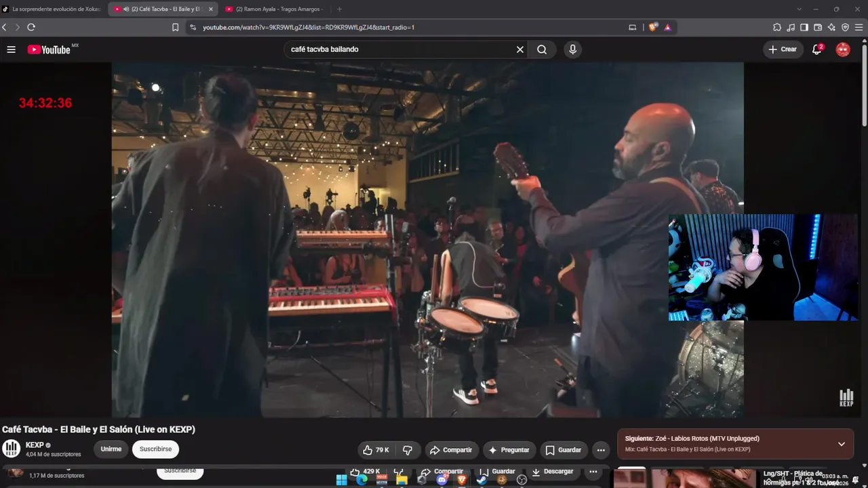Reload the current page
This screenshot has width=868, height=488.
coord(31,27)
